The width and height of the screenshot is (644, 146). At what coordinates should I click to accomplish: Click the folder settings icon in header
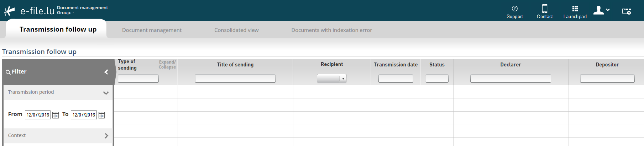click(627, 11)
